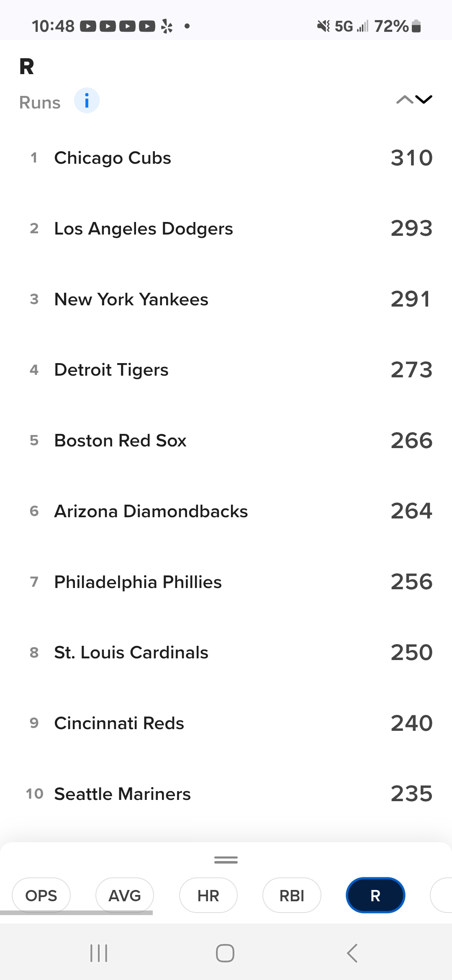This screenshot has height=980, width=452.
Task: Sort ascending with the up chevron
Action: coord(405,100)
